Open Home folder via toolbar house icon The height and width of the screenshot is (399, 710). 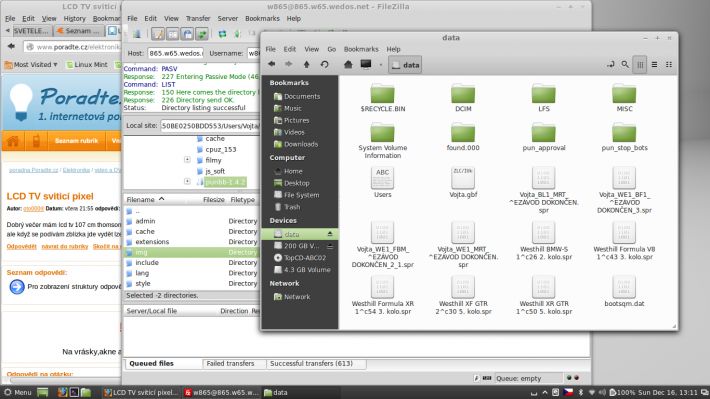[348, 64]
